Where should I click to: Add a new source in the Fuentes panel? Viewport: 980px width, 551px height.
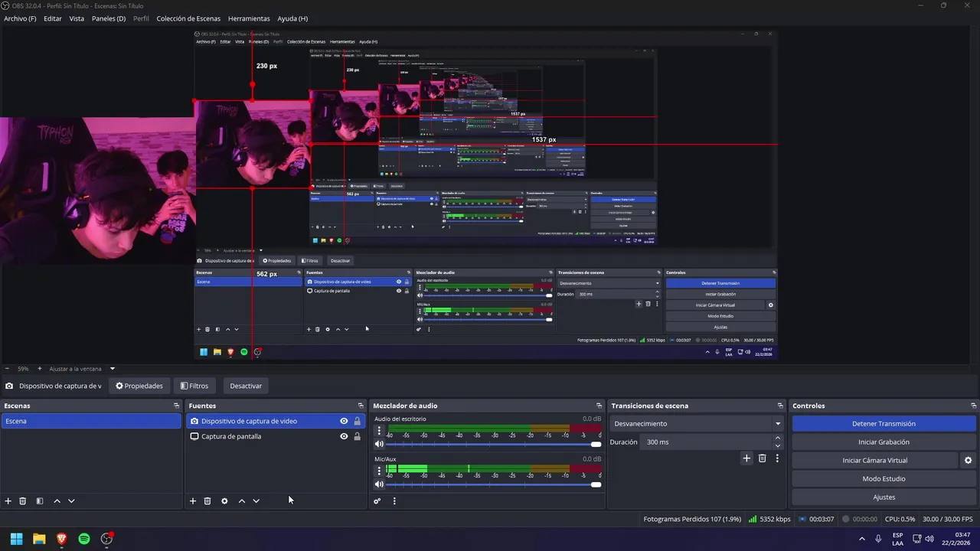pyautogui.click(x=193, y=501)
